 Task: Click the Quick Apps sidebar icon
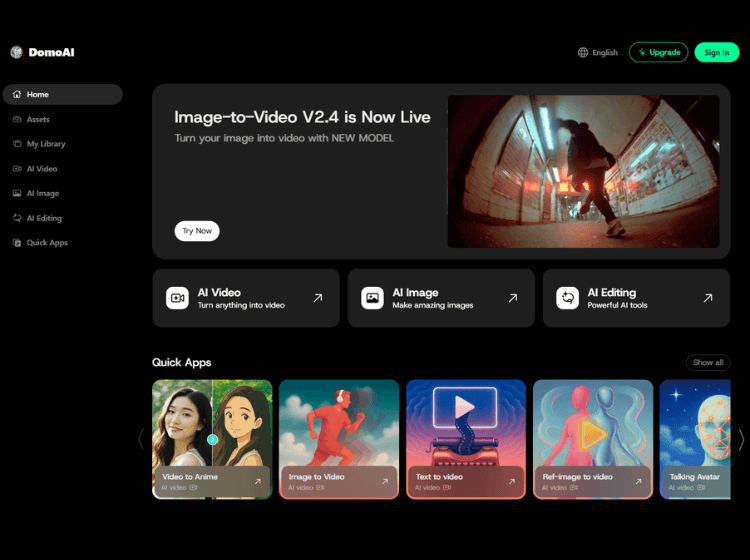(x=17, y=243)
